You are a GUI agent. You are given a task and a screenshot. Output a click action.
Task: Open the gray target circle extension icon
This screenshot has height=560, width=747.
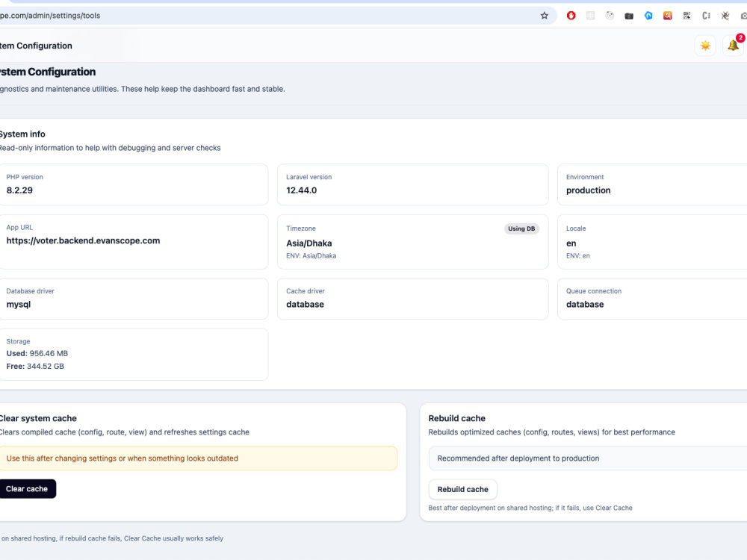pos(610,16)
